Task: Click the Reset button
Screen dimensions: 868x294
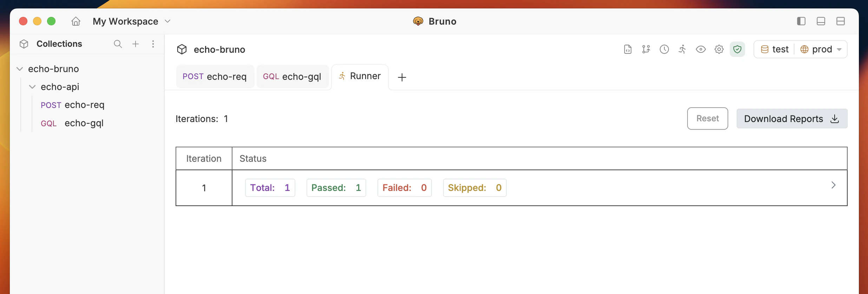Action: click(x=707, y=119)
